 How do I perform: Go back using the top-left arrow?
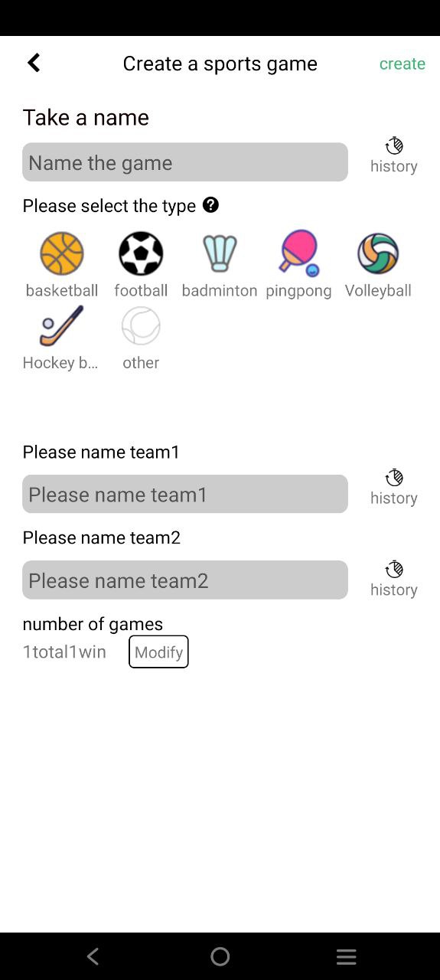coord(34,63)
